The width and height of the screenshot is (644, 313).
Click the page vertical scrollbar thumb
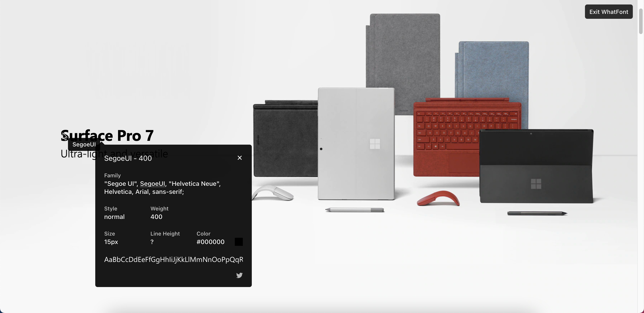click(x=640, y=21)
